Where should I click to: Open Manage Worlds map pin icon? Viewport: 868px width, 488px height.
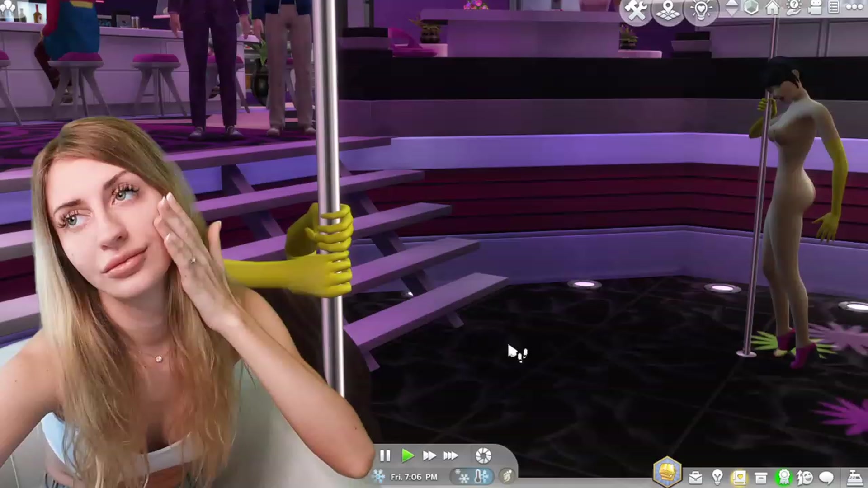pyautogui.click(x=668, y=10)
